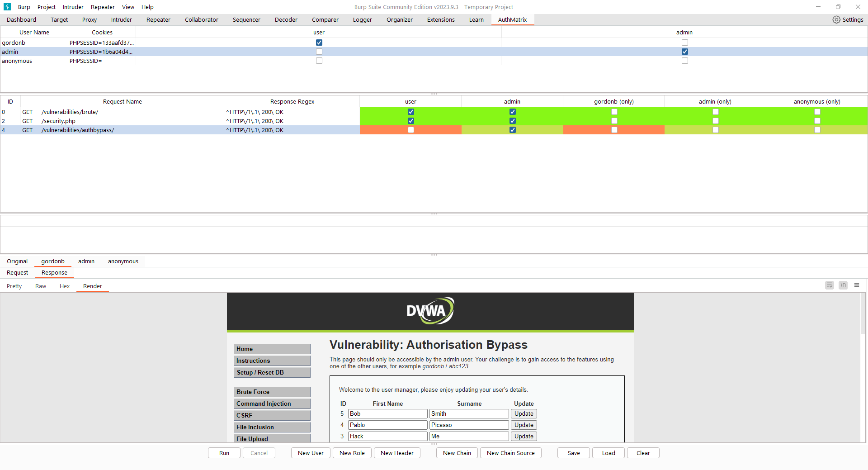868x470 pixels.
Task: Select the AuthMatrix tab
Action: click(x=512, y=19)
